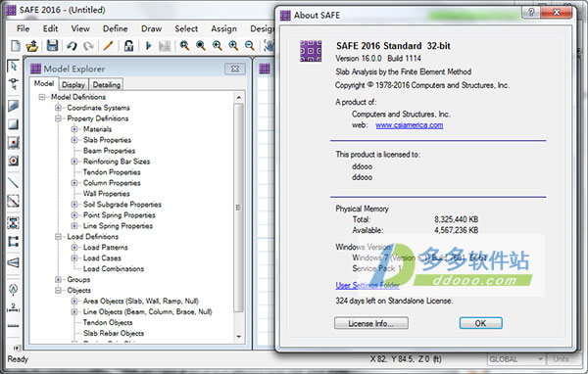Expand the Materials node
This screenshot has height=374, width=588.
tap(74, 129)
